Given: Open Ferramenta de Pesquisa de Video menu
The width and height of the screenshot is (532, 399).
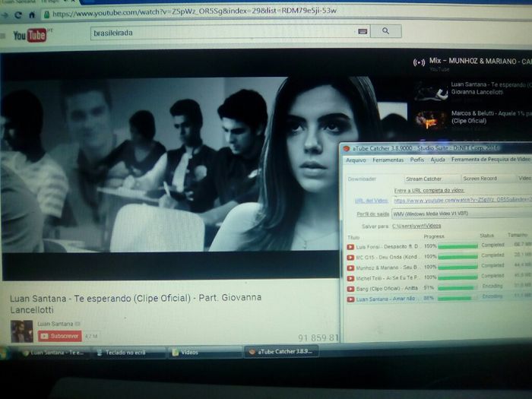Looking at the screenshot, I should pyautogui.click(x=491, y=159).
